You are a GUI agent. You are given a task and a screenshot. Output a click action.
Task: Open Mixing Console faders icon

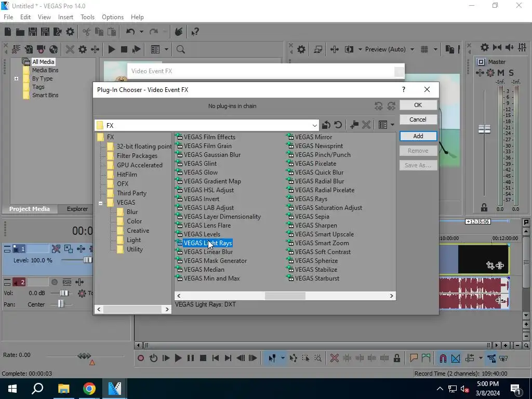[522, 47]
